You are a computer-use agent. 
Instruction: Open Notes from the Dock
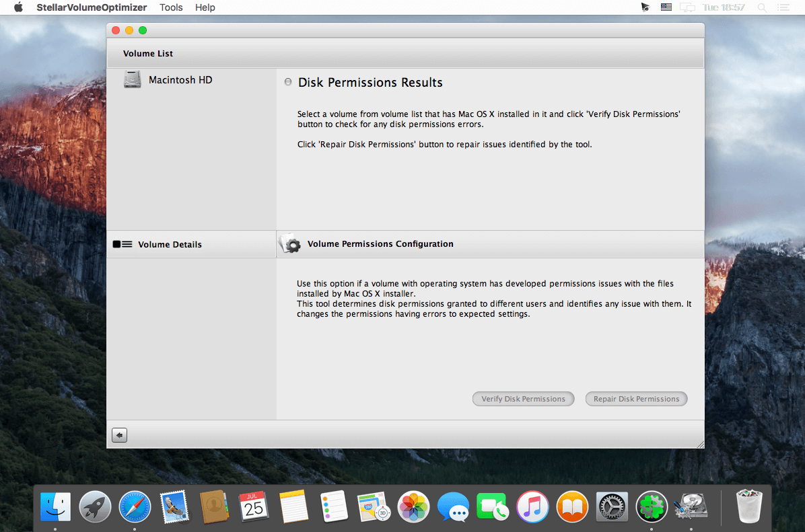point(293,507)
